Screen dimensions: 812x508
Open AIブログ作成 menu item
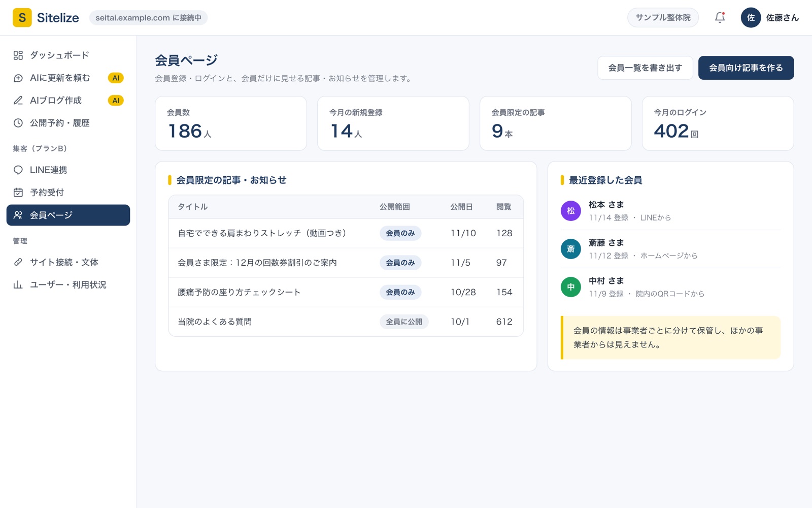point(68,101)
